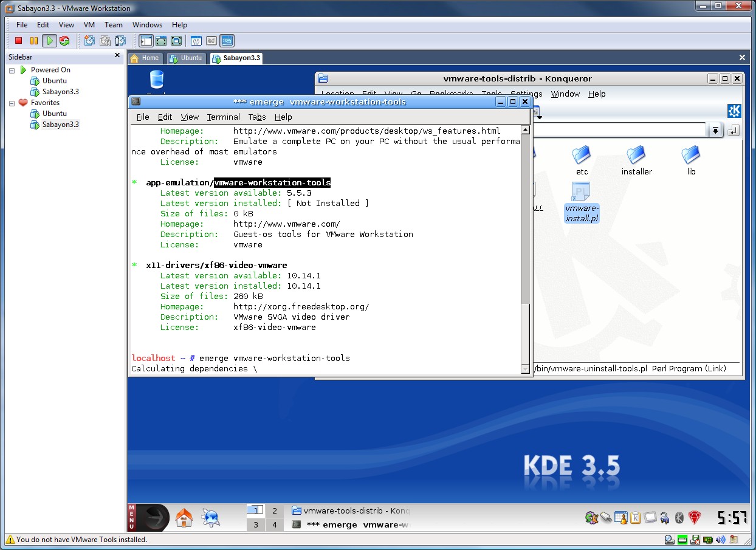The width and height of the screenshot is (756, 550).
Task: Switch to virtual desktop 2 in pager
Action: [x=274, y=511]
